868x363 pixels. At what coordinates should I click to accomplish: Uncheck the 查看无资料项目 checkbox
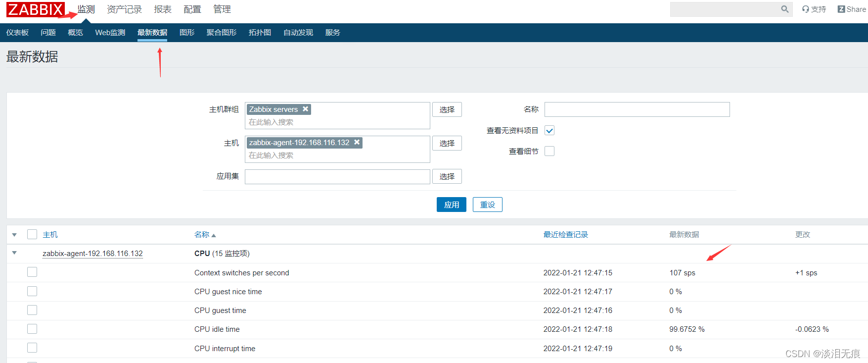click(549, 130)
